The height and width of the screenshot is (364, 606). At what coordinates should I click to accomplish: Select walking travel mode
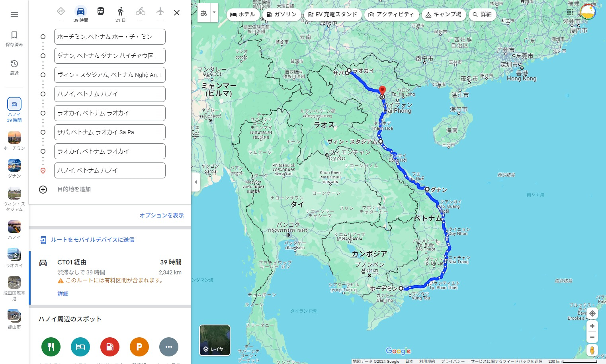coord(121,12)
